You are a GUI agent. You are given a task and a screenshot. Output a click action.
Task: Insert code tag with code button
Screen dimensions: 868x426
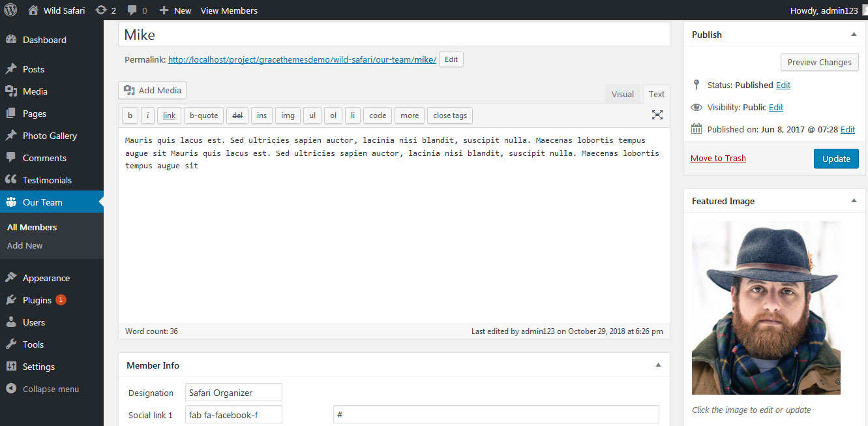pyautogui.click(x=378, y=115)
